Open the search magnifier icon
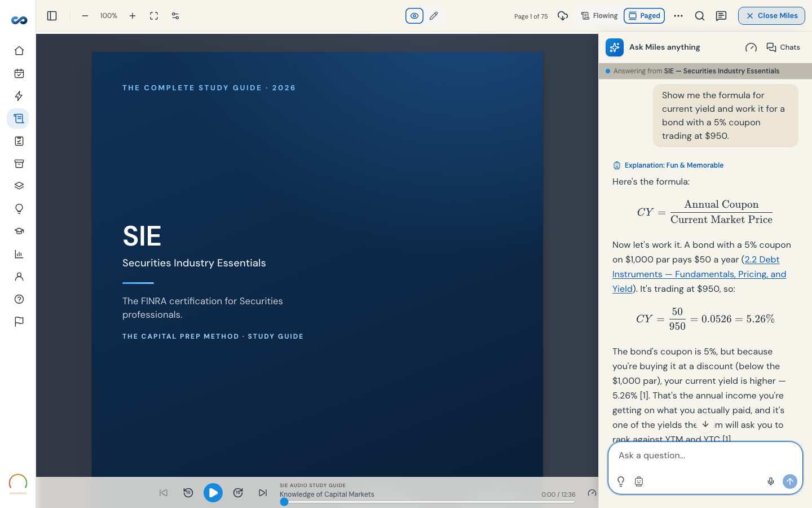Image resolution: width=812 pixels, height=508 pixels. (700, 16)
